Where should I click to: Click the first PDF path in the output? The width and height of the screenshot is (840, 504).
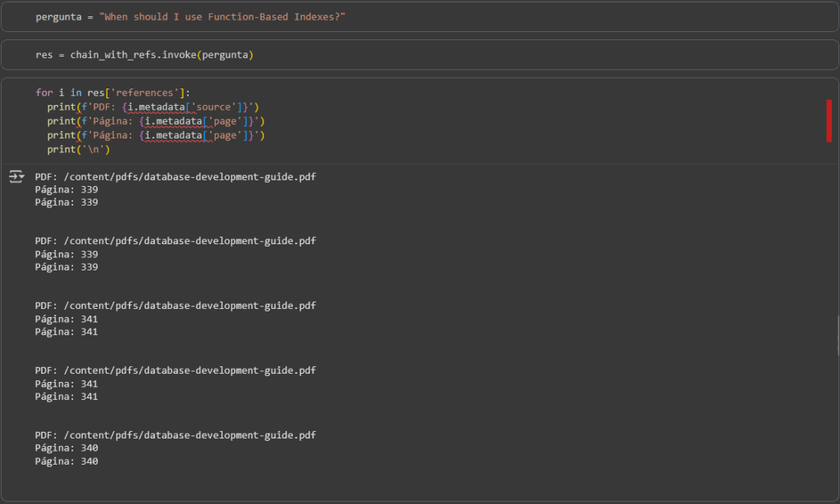coord(189,176)
